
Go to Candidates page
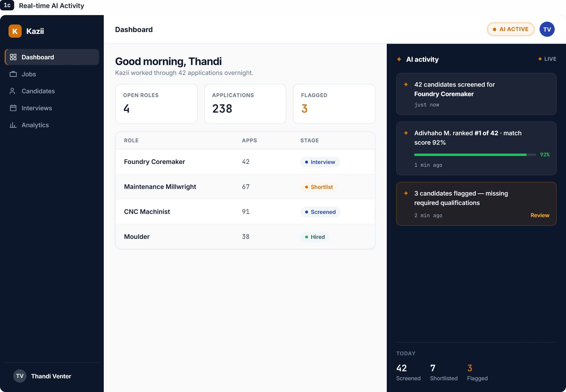(x=52, y=91)
